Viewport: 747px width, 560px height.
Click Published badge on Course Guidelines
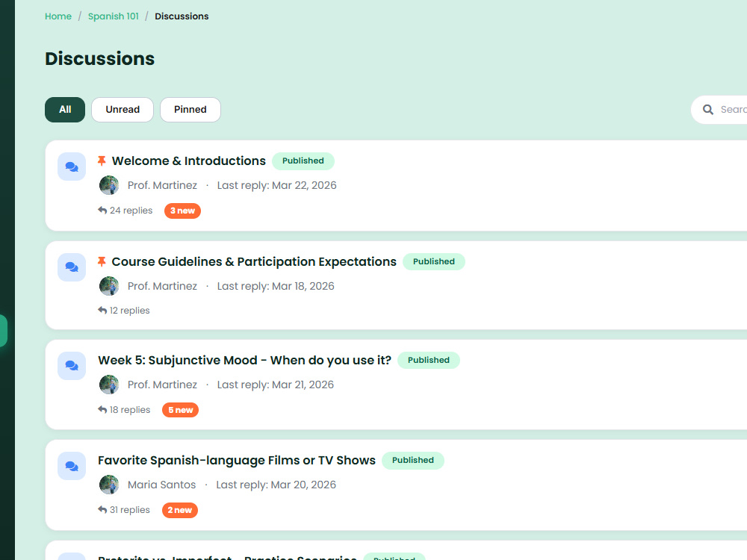[x=433, y=261]
